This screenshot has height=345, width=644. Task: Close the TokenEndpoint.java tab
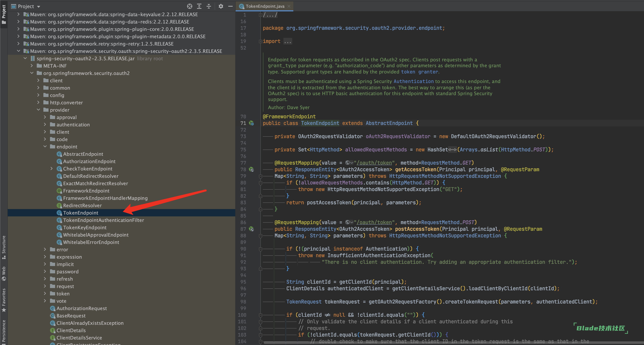pyautogui.click(x=289, y=6)
